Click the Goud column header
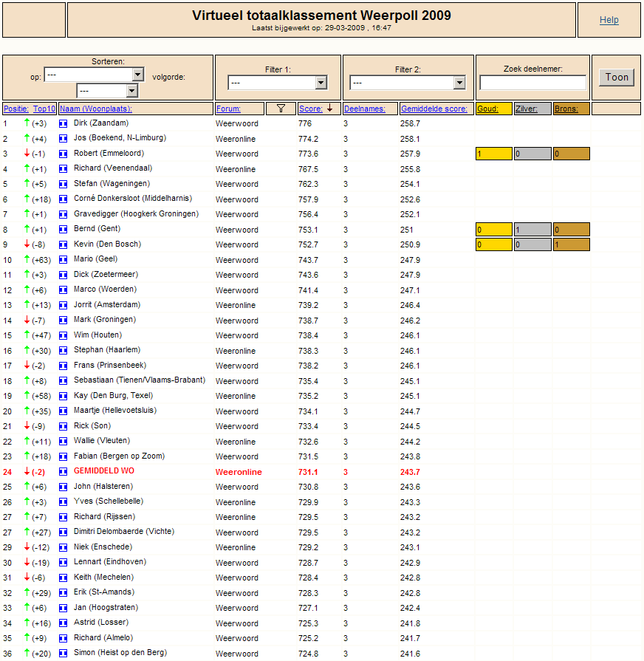The height and width of the screenshot is (661, 644). 487,109
